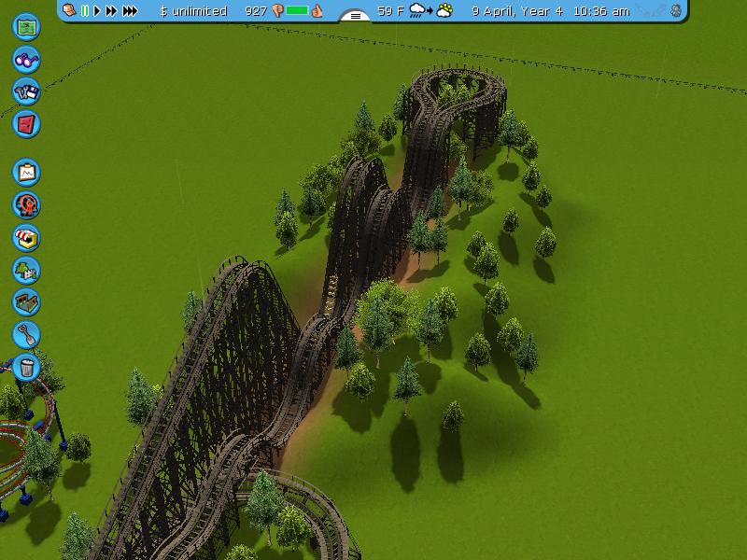Pause the game with the green pause button
Image resolution: width=747 pixels, height=560 pixels.
[x=85, y=10]
